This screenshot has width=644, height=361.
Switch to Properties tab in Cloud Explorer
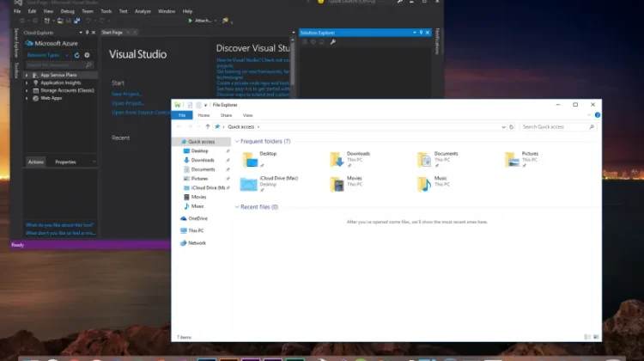pyautogui.click(x=65, y=162)
